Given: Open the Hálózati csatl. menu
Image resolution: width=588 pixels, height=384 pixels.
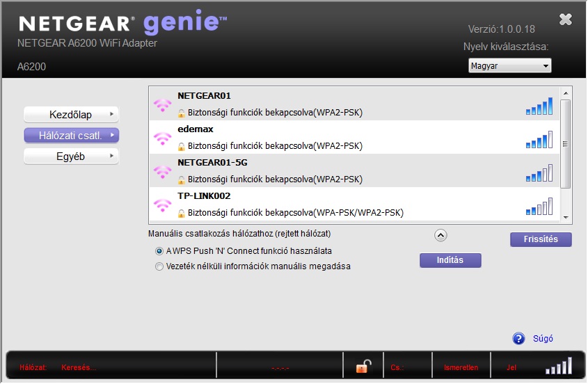Looking at the screenshot, I should click(x=71, y=136).
